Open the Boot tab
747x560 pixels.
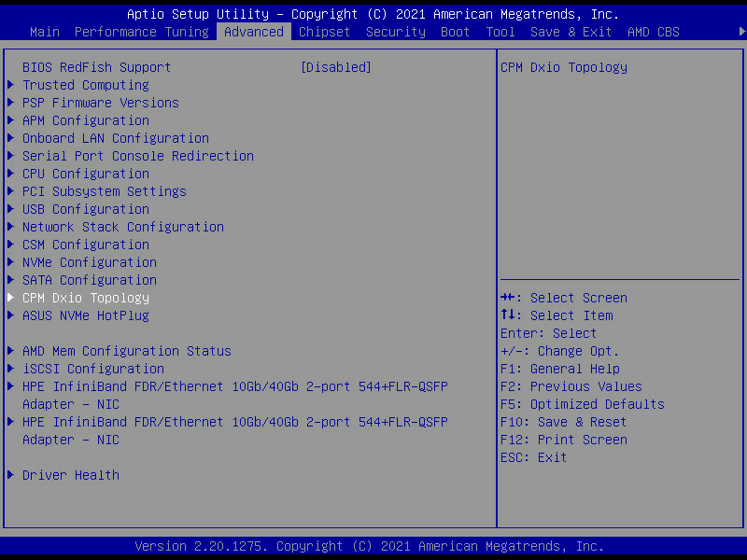click(x=456, y=32)
